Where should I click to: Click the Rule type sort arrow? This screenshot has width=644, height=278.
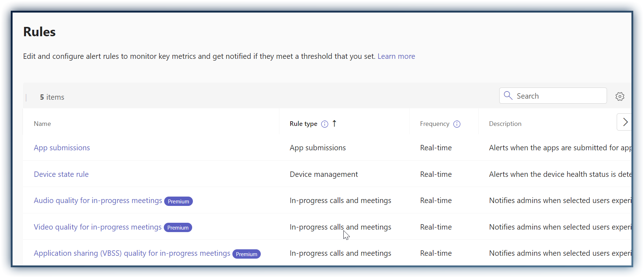(334, 123)
